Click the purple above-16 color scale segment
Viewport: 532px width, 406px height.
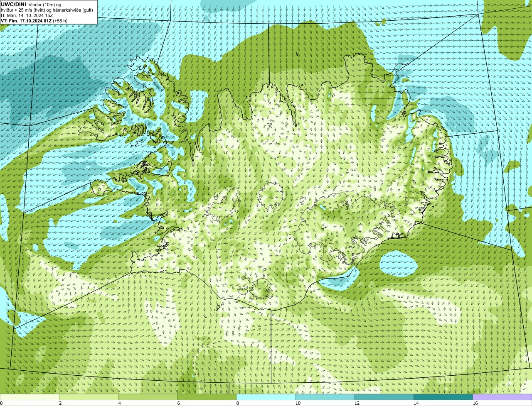point(502,397)
